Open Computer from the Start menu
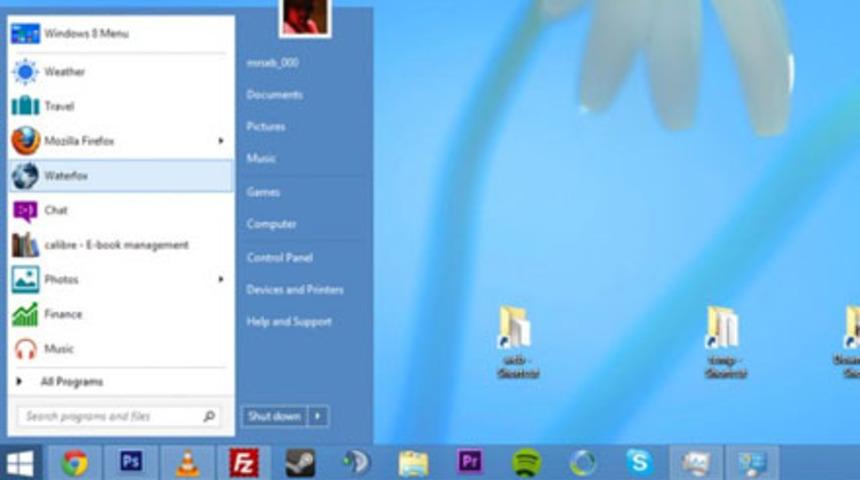 pos(271,224)
